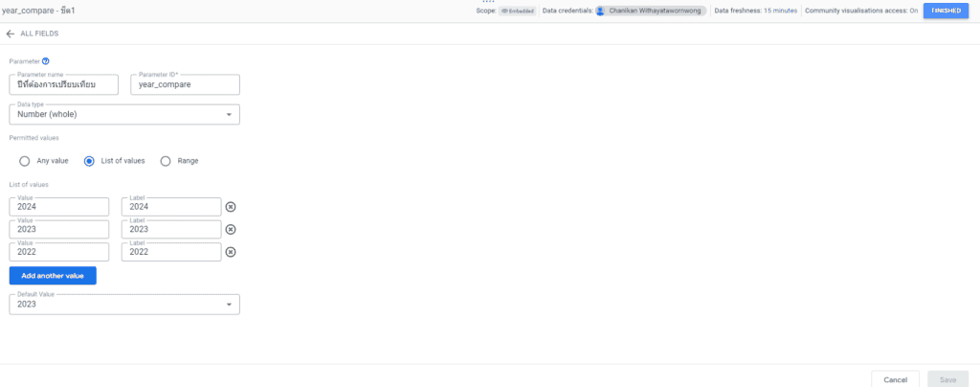Open the 15 minutes data freshness link

point(779,11)
